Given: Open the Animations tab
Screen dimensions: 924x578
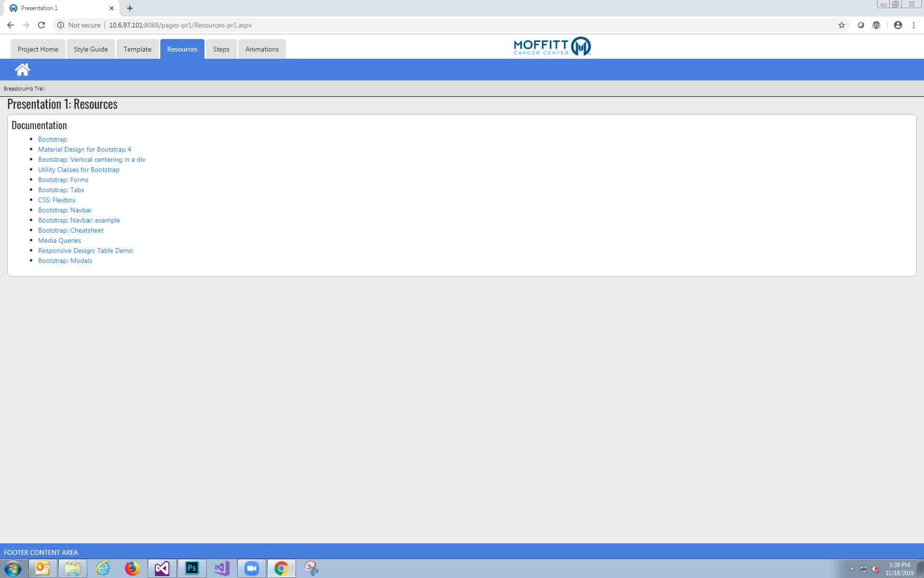Looking at the screenshot, I should click(262, 49).
